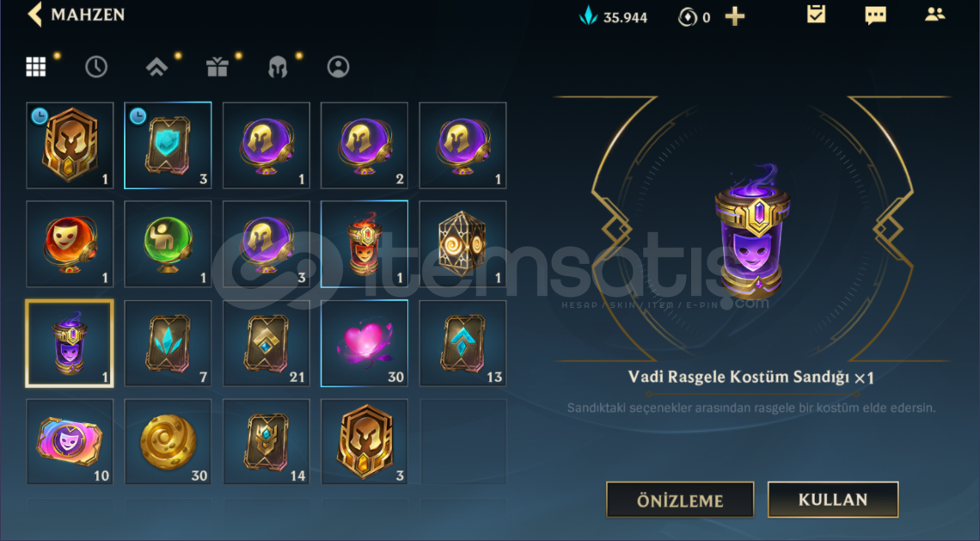The height and width of the screenshot is (541, 980).
Task: Click the blue mote currency icon
Action: point(588,15)
